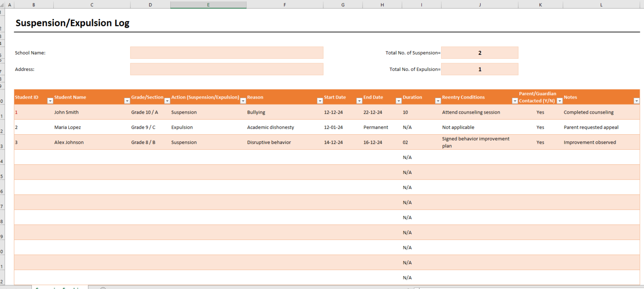Image resolution: width=644 pixels, height=289 pixels.
Task: Select the Total No. of Suspension value cell
Action: pos(480,52)
